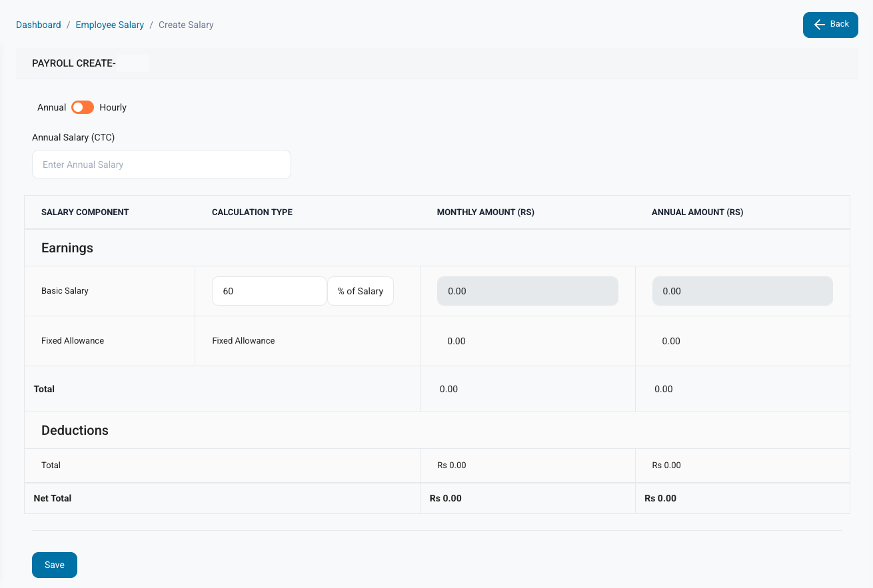Click Basic Salary monthly amount field
Viewport: 873px width, 588px height.
[x=527, y=291]
